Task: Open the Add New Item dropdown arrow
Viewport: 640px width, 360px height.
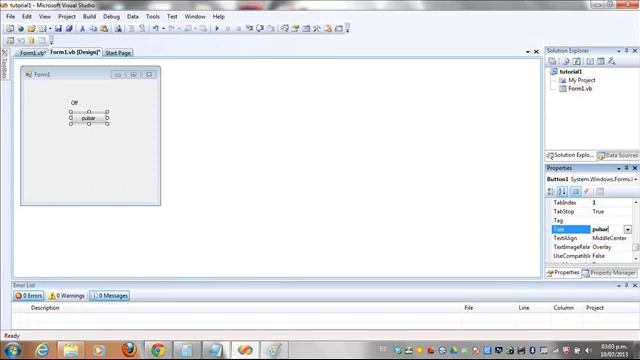Action: coord(50,29)
